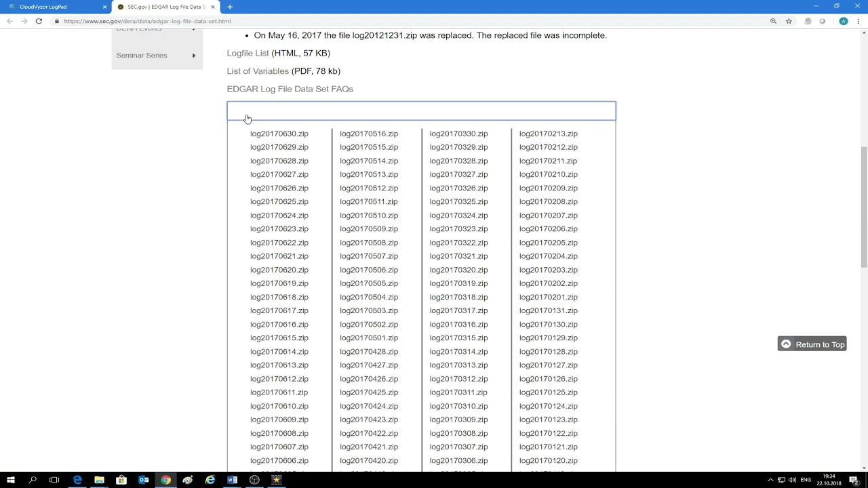This screenshot has height=488, width=868.
Task: Select log20170131.zip entry
Action: click(x=549, y=311)
